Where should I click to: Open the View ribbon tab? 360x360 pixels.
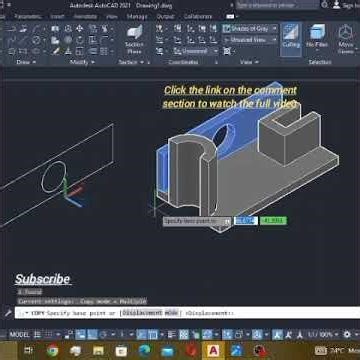point(112,17)
